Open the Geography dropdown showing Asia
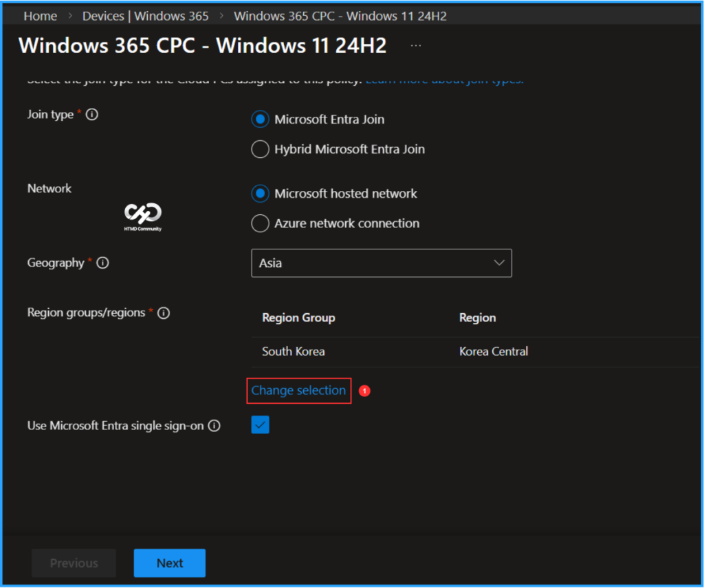704x588 pixels. [x=382, y=263]
